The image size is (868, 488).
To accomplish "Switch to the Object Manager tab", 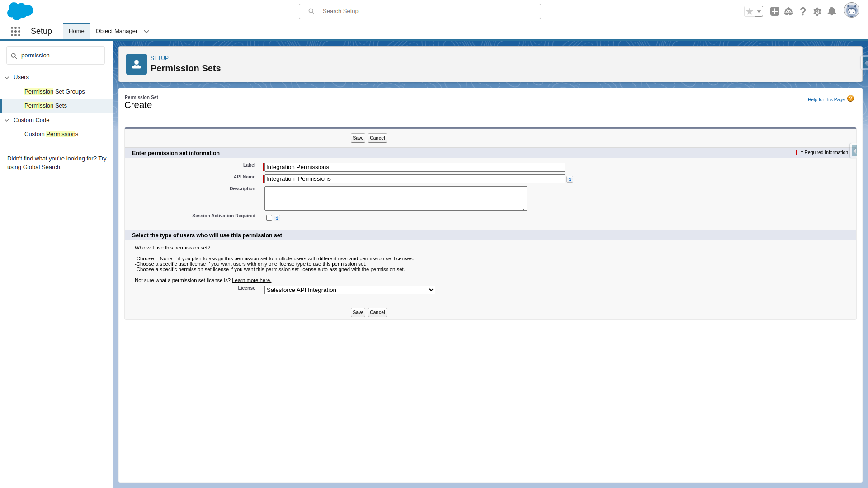I will [116, 31].
